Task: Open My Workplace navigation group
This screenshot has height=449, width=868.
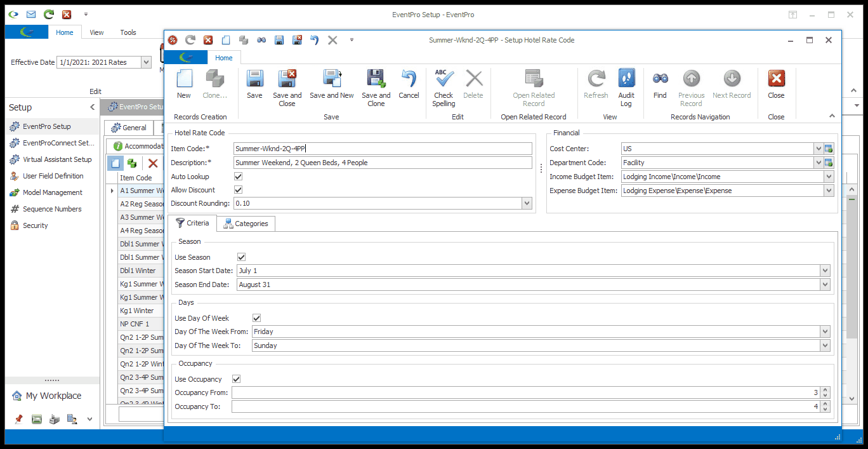Action: point(52,396)
